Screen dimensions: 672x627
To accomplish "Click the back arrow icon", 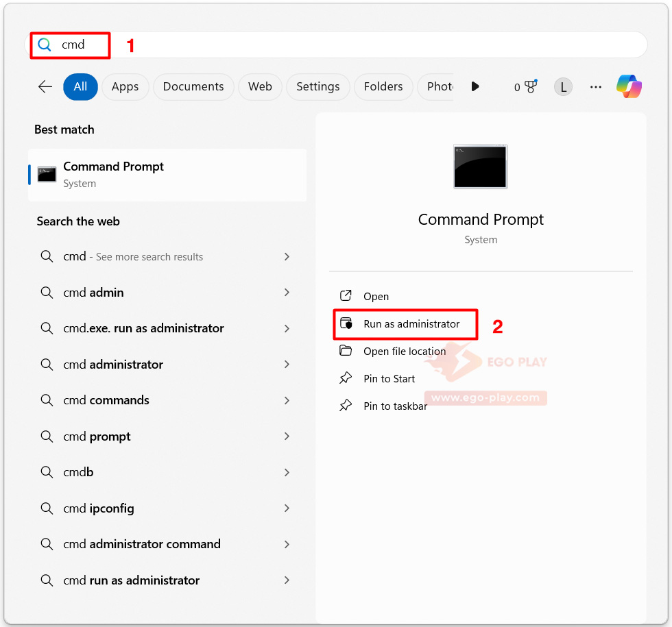I will (x=45, y=86).
